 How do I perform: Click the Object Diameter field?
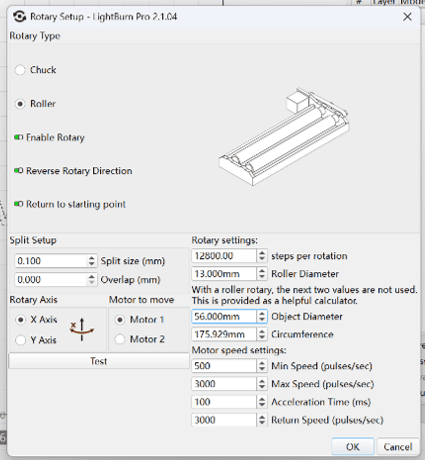click(x=224, y=316)
